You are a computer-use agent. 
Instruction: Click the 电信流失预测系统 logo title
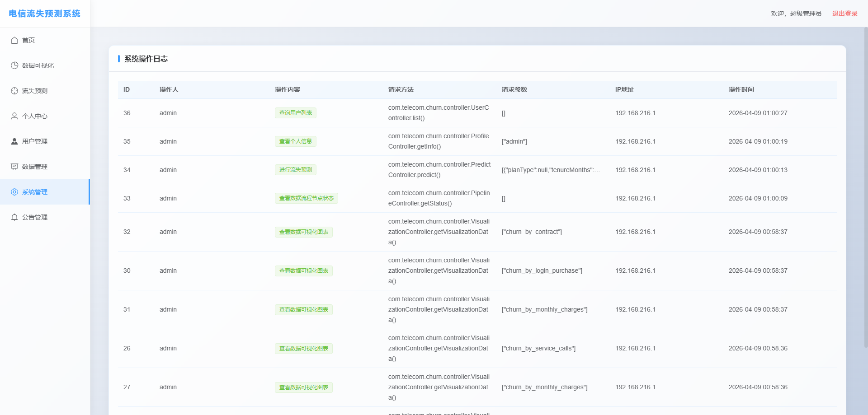coord(45,14)
